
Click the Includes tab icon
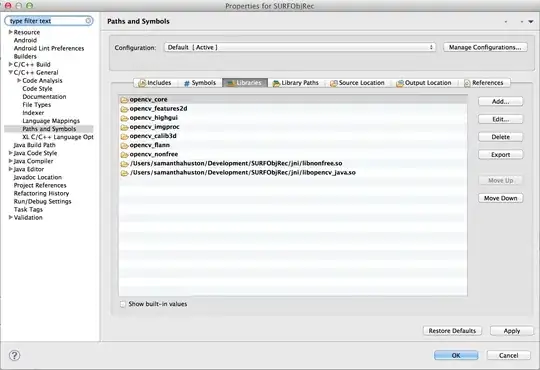[142, 83]
